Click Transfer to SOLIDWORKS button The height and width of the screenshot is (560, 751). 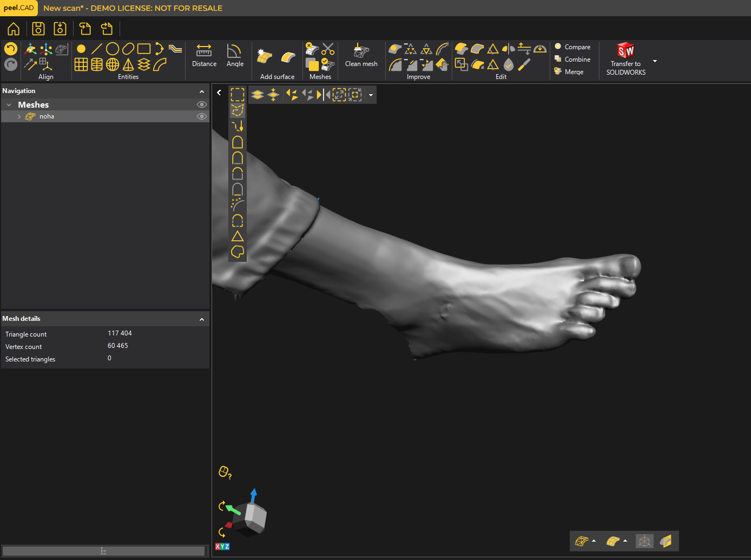click(625, 59)
